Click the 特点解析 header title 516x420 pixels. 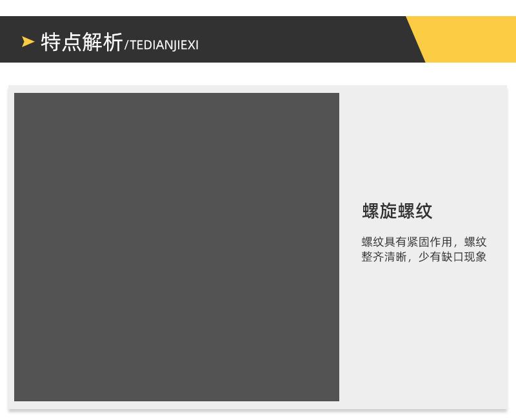click(x=81, y=42)
